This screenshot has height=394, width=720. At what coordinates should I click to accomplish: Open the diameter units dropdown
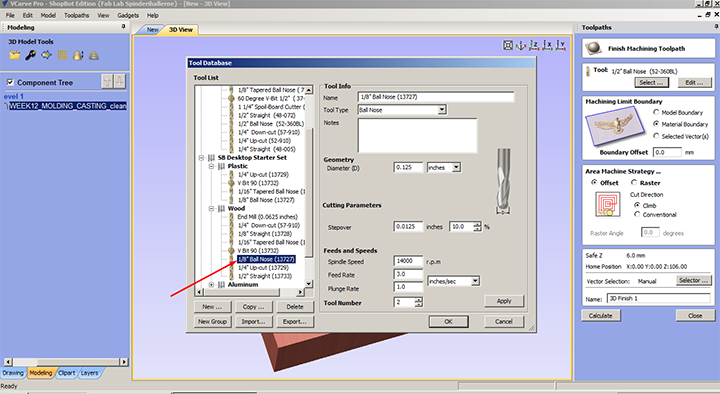click(456, 168)
